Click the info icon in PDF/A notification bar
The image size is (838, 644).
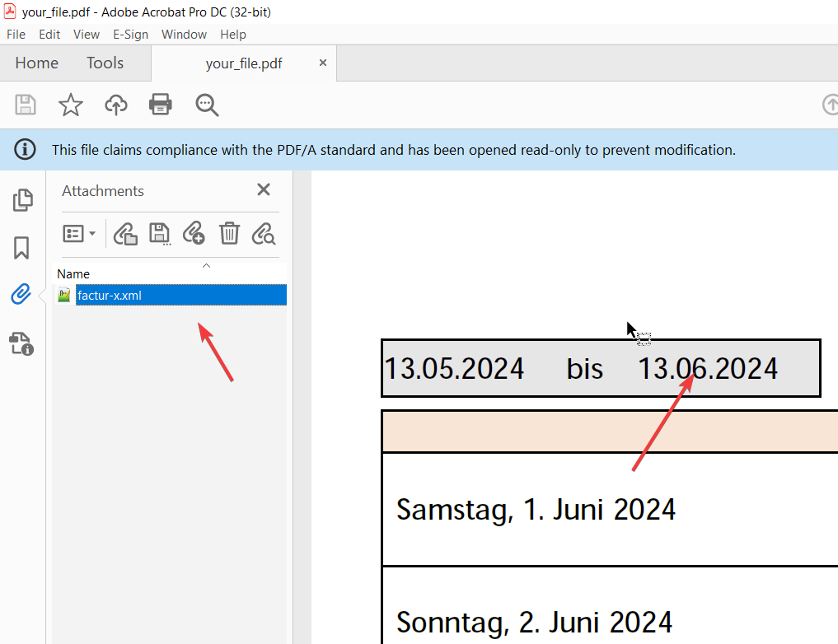[x=25, y=150]
